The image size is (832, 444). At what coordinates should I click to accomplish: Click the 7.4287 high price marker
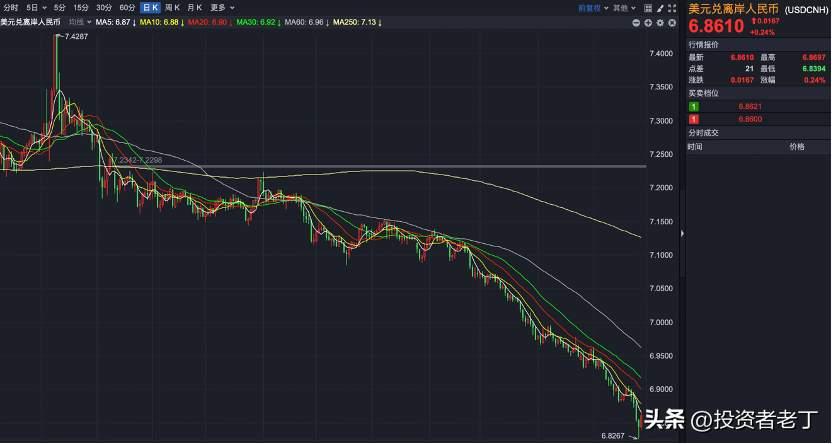click(76, 36)
